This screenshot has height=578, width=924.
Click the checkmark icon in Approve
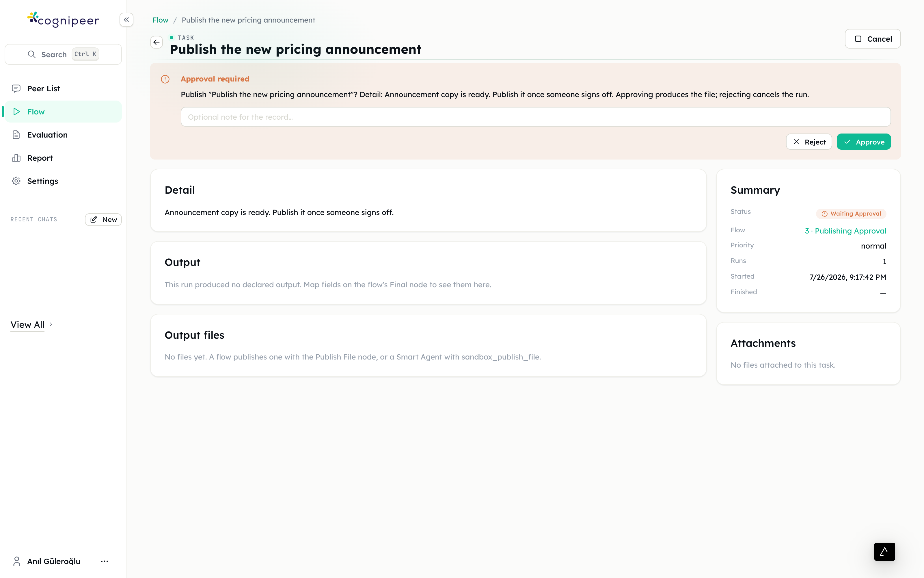pyautogui.click(x=847, y=142)
